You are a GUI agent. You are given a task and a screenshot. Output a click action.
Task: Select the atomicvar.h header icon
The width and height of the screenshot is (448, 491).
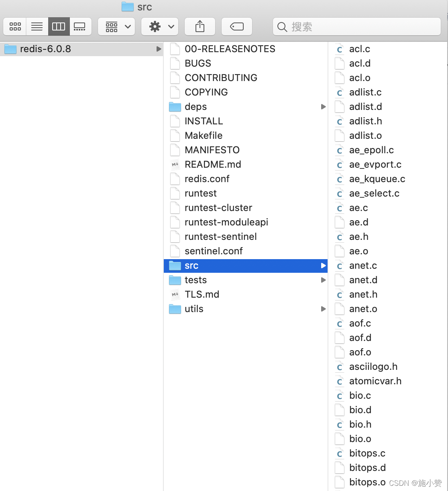point(340,381)
